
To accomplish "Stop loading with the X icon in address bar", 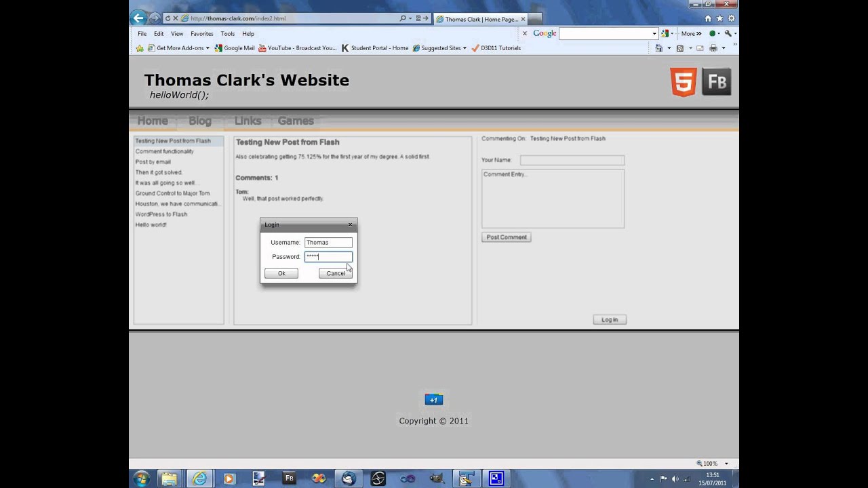I will click(176, 18).
